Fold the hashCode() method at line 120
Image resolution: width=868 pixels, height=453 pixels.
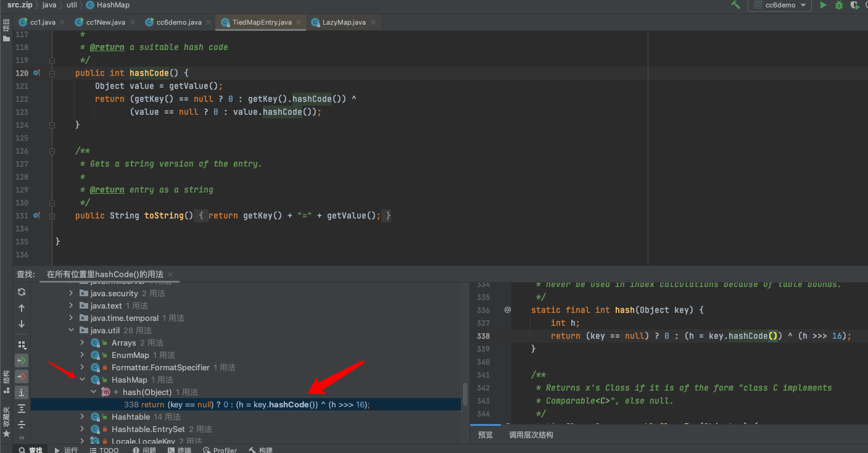52,73
